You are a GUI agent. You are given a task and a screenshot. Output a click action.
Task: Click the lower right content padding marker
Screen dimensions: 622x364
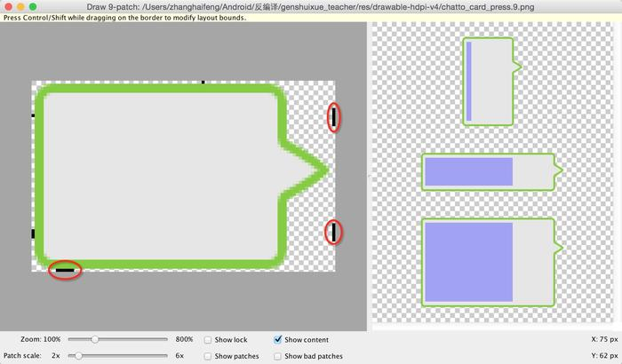pyautogui.click(x=333, y=232)
